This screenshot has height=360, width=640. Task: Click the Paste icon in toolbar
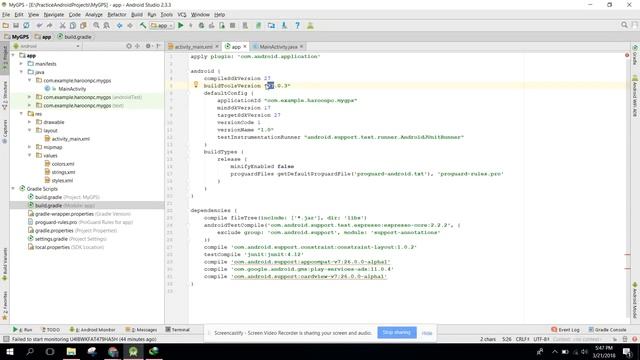click(x=83, y=25)
